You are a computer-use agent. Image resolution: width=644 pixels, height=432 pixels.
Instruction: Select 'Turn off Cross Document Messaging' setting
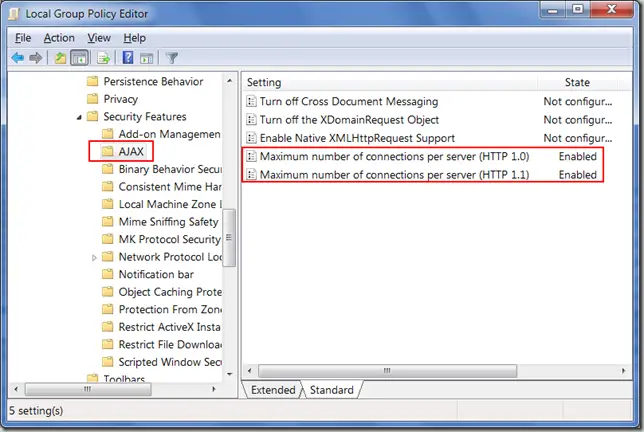coord(349,101)
